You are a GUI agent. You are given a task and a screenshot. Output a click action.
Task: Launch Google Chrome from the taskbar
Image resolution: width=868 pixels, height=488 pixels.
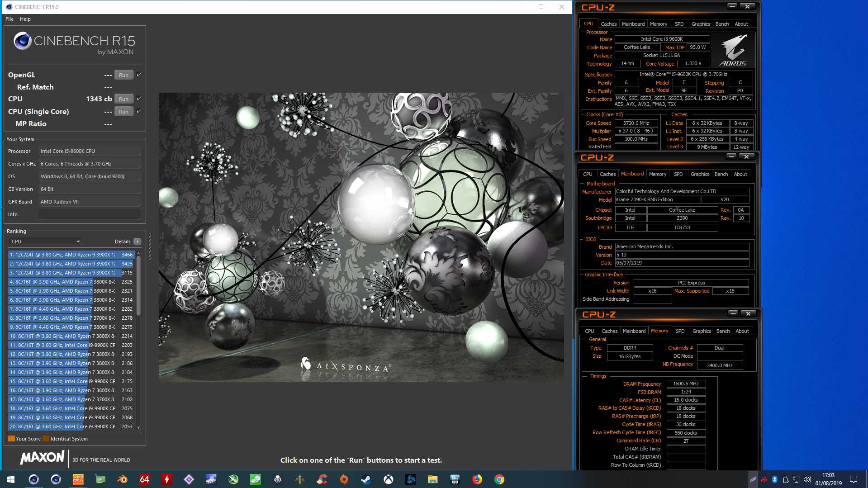pyautogui.click(x=499, y=479)
